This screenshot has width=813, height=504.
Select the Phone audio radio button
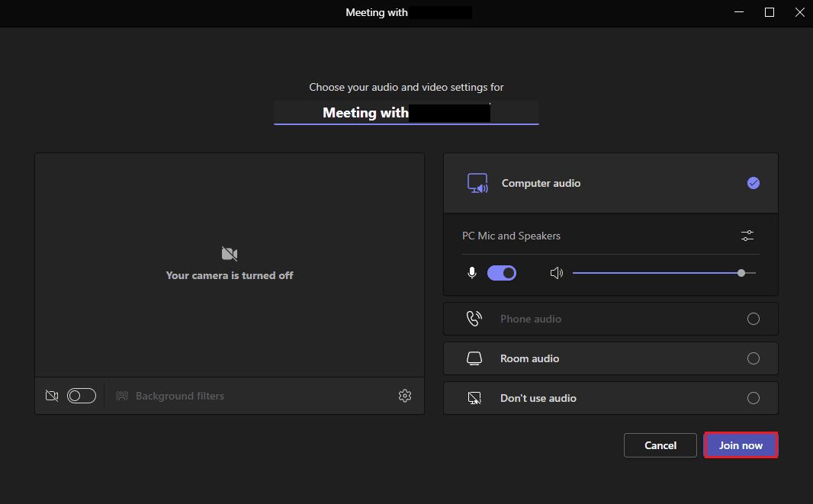[754, 319]
